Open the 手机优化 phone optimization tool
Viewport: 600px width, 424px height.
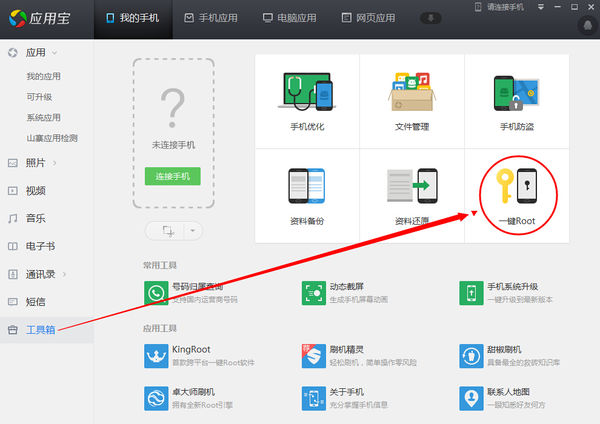pyautogui.click(x=307, y=101)
